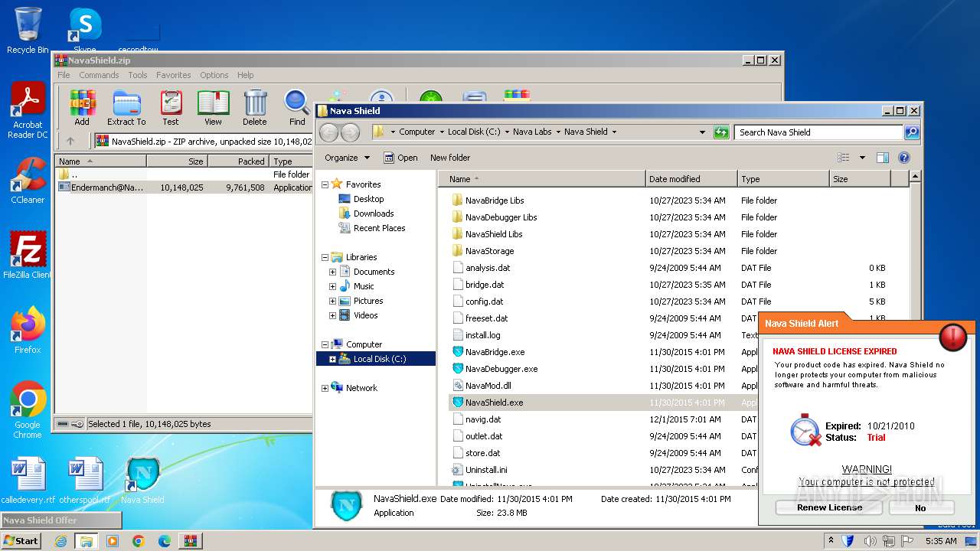Click the search magnifier in Explorer
This screenshot has height=551, width=980.
click(911, 132)
